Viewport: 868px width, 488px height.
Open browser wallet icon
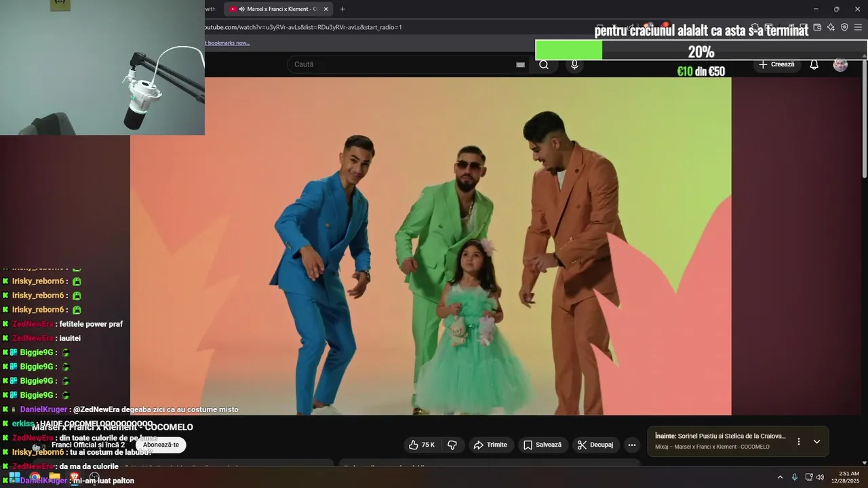coord(817,27)
